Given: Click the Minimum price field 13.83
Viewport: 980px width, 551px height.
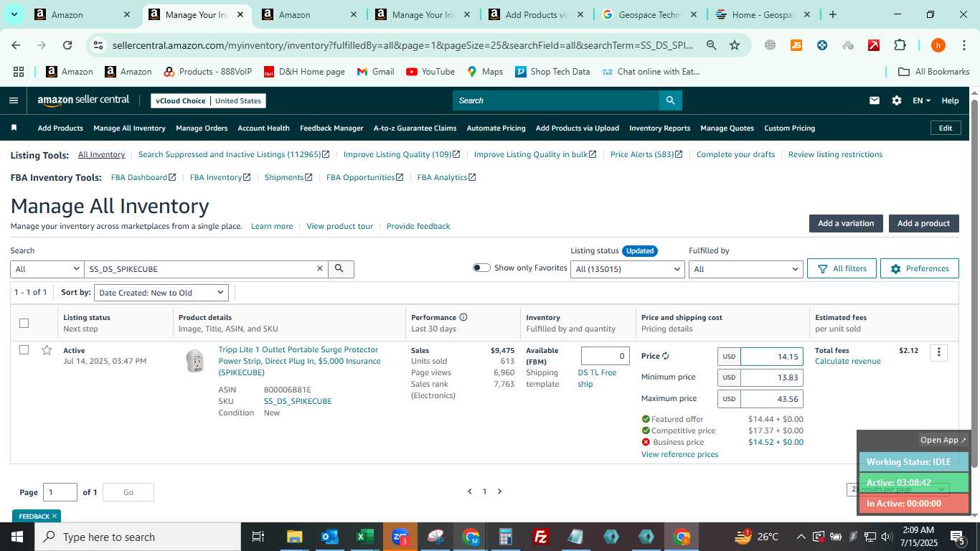Looking at the screenshot, I should pos(771,377).
